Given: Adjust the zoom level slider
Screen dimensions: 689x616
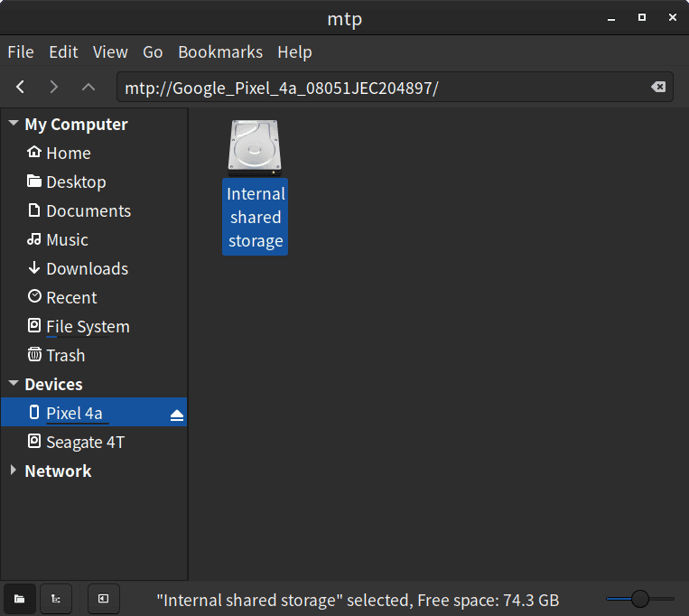Looking at the screenshot, I should 639,599.
